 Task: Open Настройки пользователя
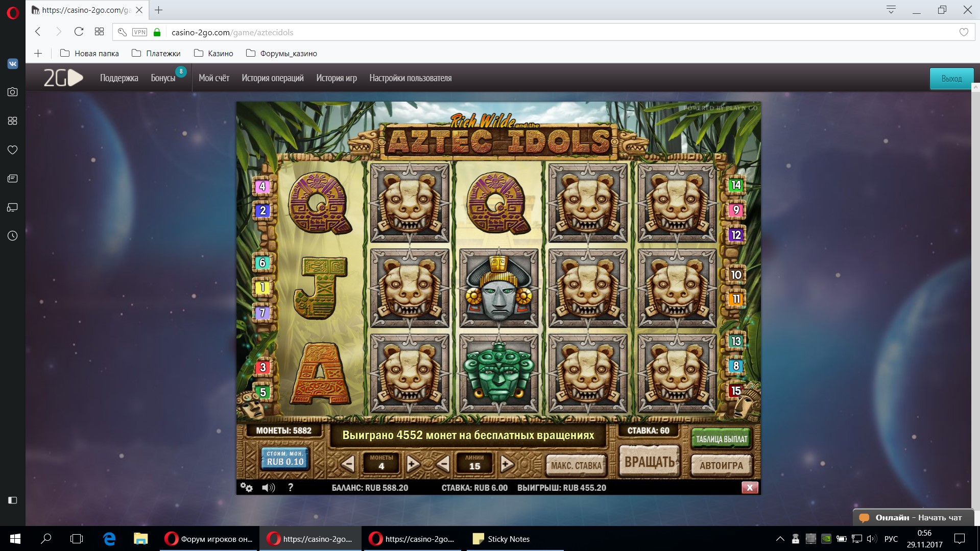[411, 78]
